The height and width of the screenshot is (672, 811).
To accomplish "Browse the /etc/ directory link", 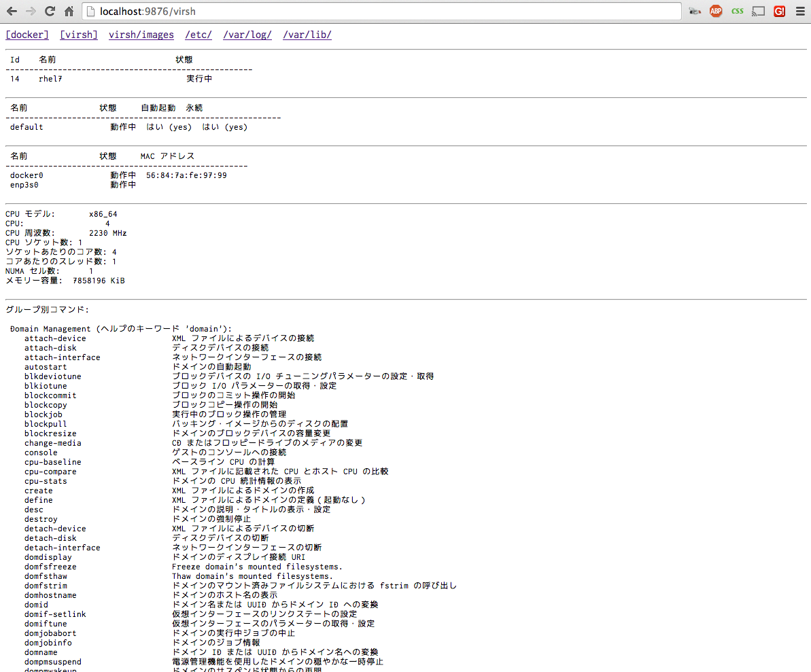I will tap(198, 35).
